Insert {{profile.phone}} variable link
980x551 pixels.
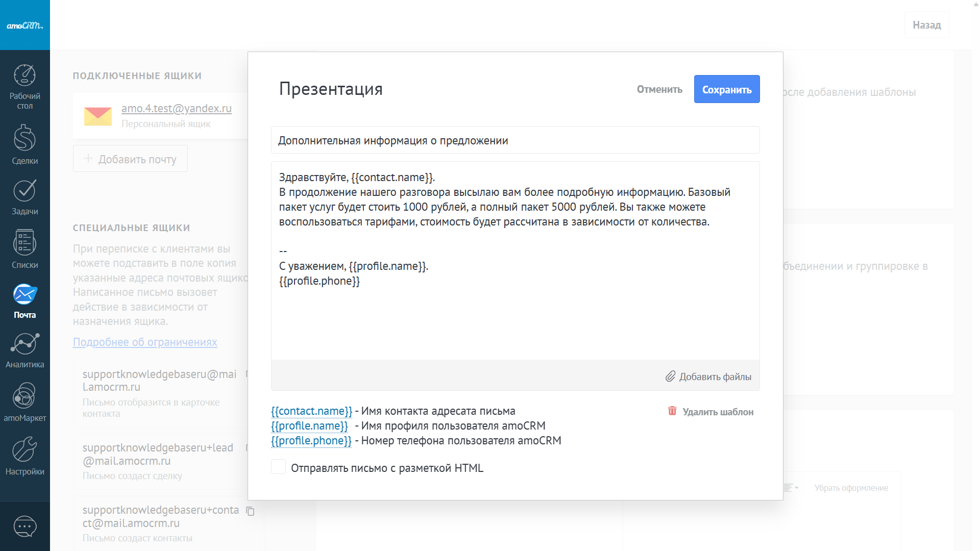tap(311, 441)
